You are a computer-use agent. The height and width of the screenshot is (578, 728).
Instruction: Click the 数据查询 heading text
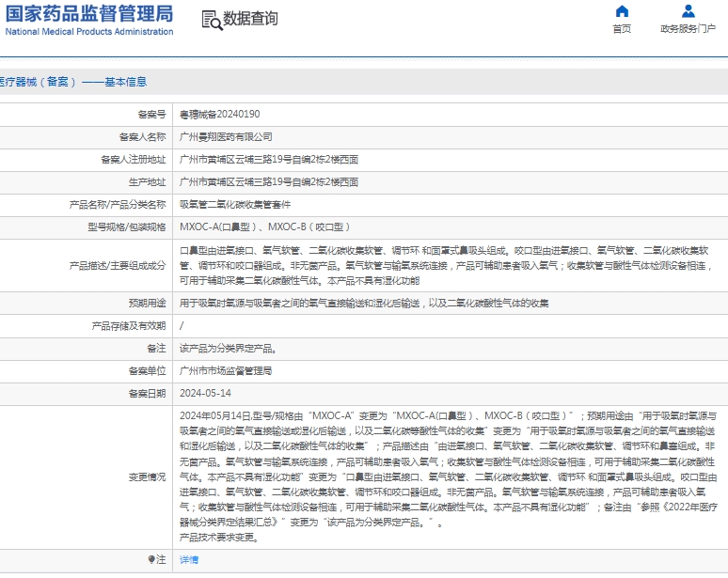(x=251, y=19)
